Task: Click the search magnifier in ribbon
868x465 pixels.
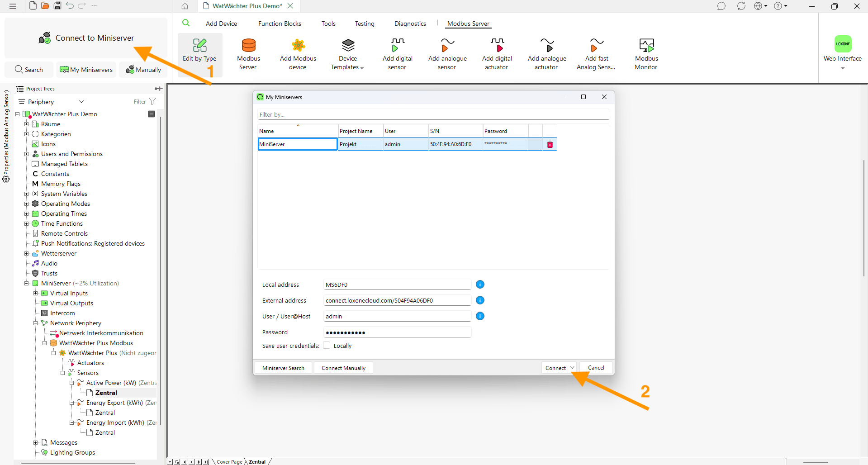Action: (x=186, y=23)
